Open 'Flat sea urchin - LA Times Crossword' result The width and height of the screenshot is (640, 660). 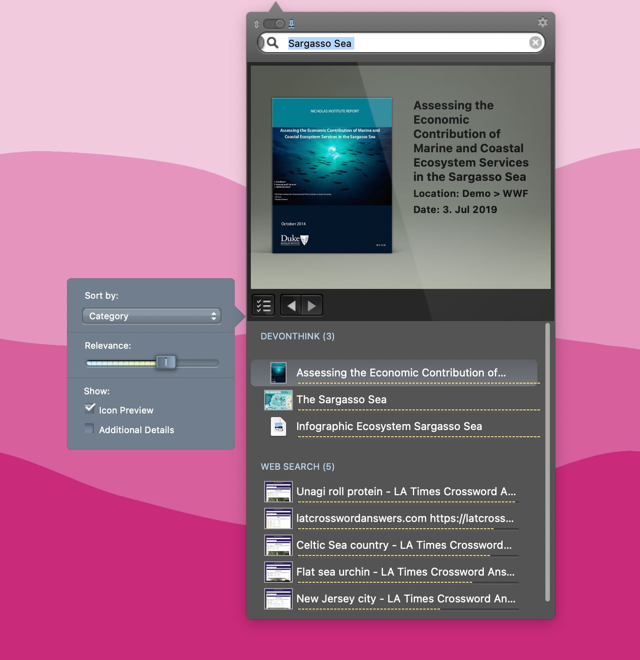[391, 572]
